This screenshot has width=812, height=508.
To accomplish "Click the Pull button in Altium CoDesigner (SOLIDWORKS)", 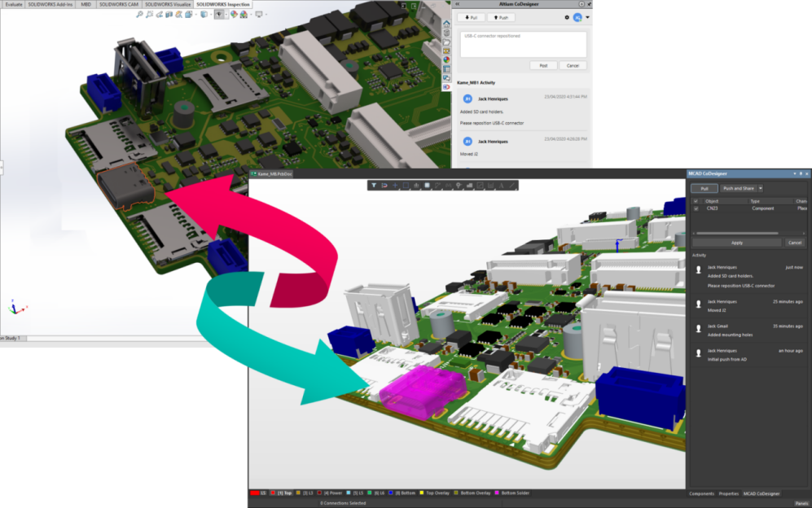I will [471, 18].
